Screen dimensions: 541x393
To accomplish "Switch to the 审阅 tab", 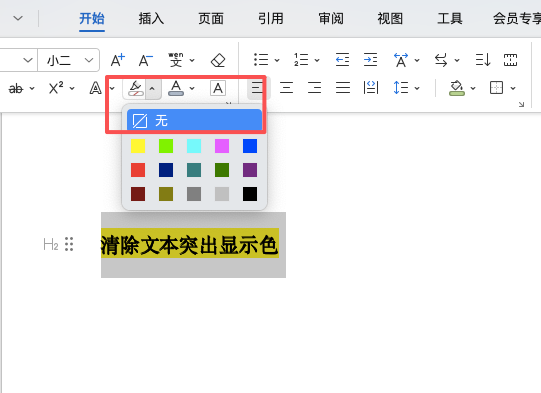I will pyautogui.click(x=331, y=18).
